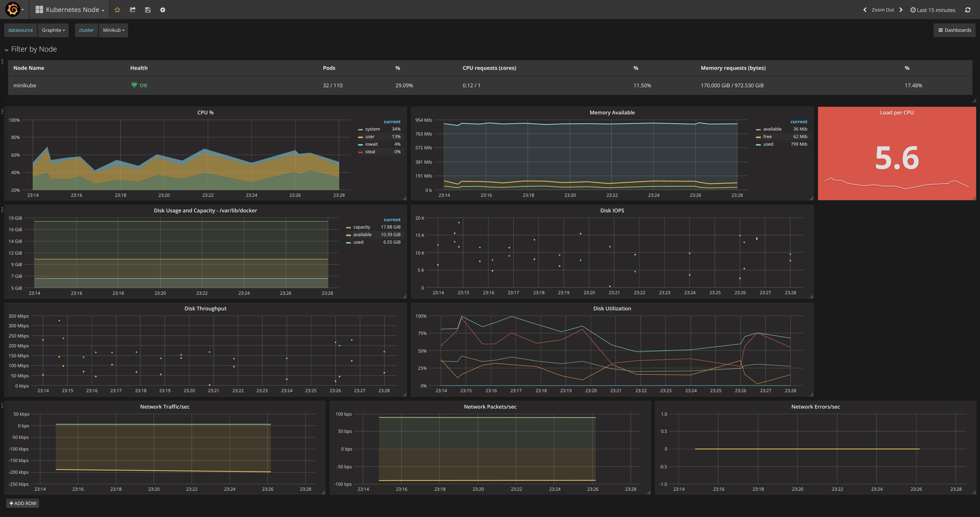Image resolution: width=980 pixels, height=517 pixels.
Task: Click the ADD ROW button
Action: click(23, 503)
